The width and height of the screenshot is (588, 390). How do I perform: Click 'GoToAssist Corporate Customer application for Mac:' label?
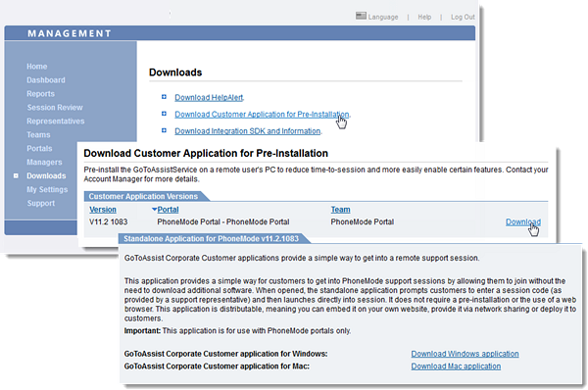tap(217, 366)
